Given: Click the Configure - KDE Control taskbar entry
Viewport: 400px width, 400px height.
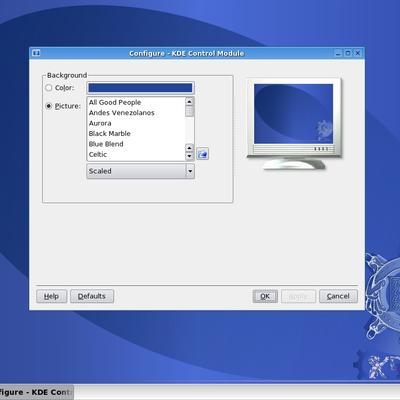Looking at the screenshot, I should point(36,392).
